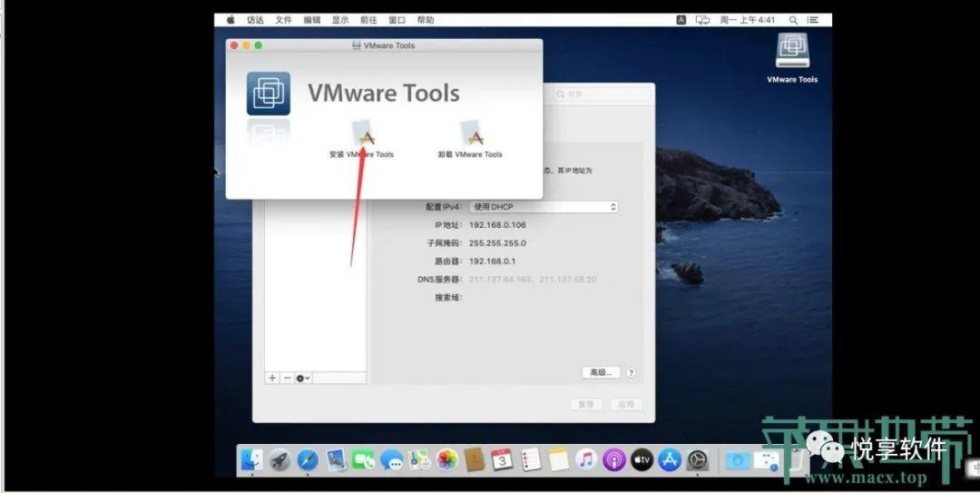Open System Preferences in the Dock

[x=698, y=460]
